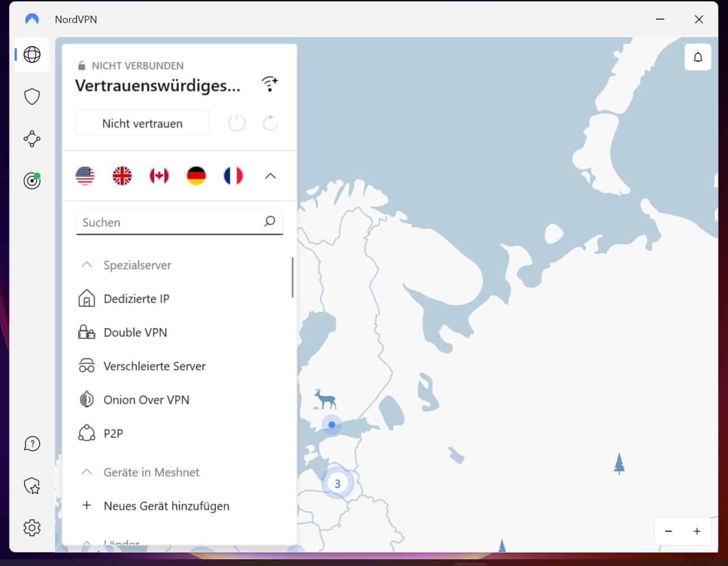Click Neues Gerät hinzufügen
The width and height of the screenshot is (728, 566).
(x=166, y=506)
